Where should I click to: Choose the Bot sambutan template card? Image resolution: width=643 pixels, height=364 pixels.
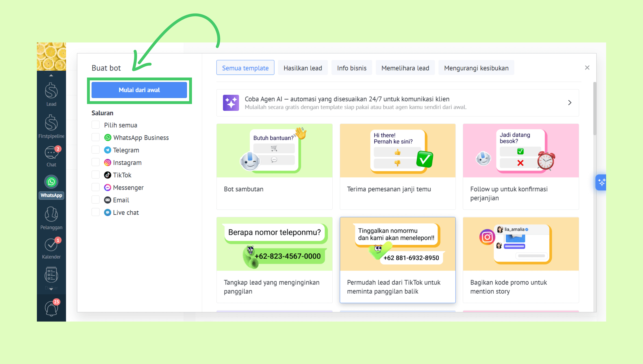tap(274, 166)
